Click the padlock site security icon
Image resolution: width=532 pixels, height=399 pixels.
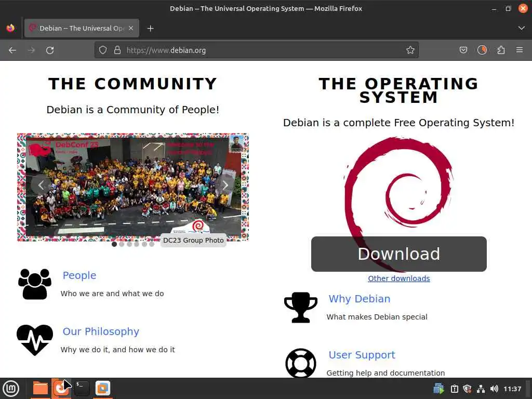pyautogui.click(x=117, y=50)
